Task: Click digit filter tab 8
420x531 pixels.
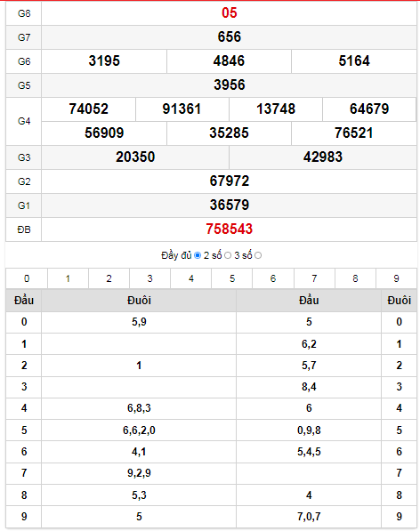Action: point(355,278)
